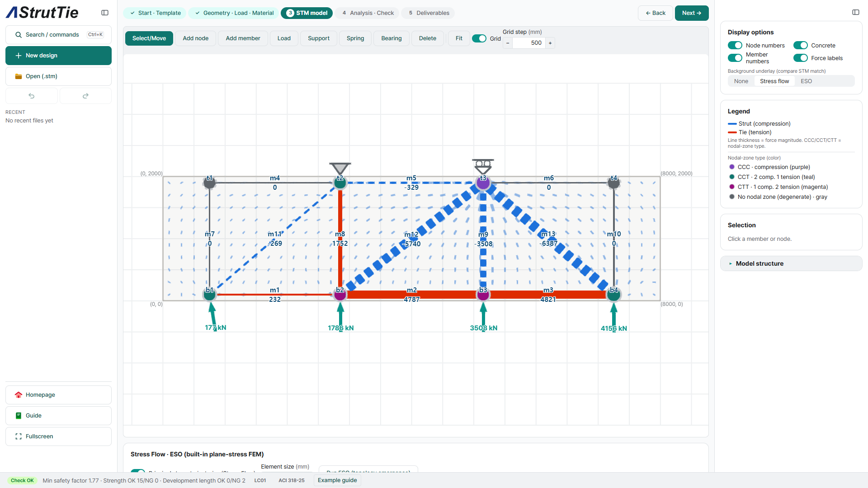This screenshot has width=868, height=488.
Task: Collapse the right sidebar panel icon
Action: tap(856, 12)
